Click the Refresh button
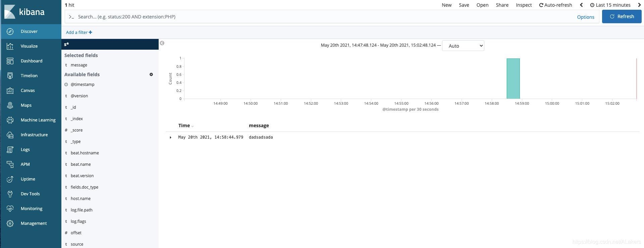Image resolution: width=644 pixels, height=248 pixels. [622, 16]
